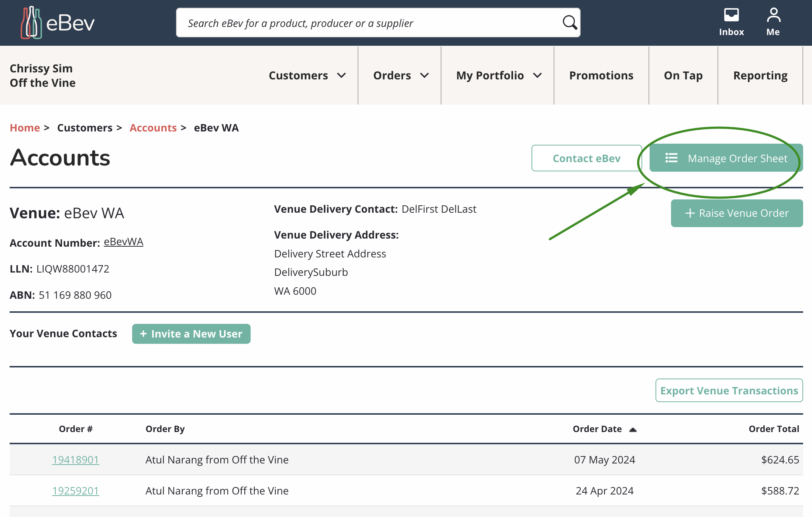This screenshot has height=517, width=812.
Task: Click the Raise Venue Order button
Action: point(737,213)
